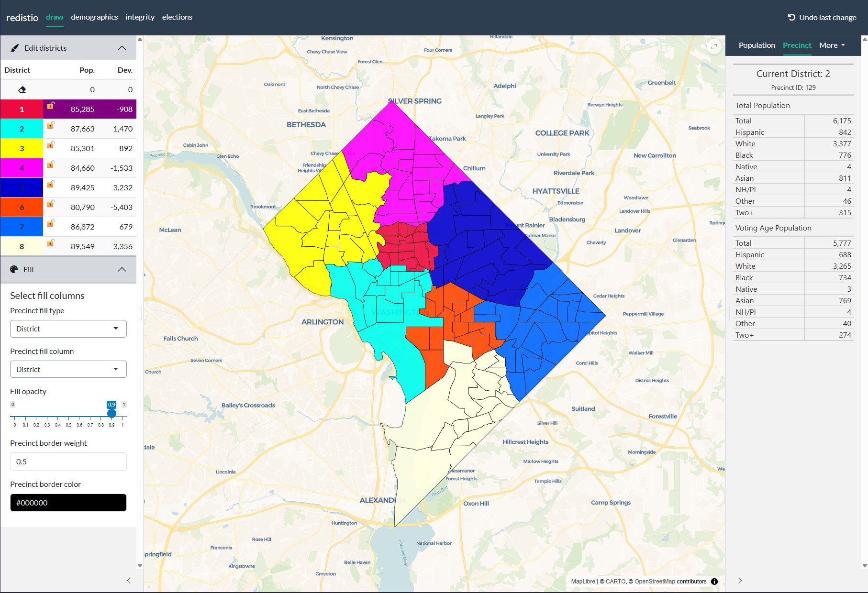Click the map fullscreen expand icon
Viewport: 868px width, 593px height.
tap(714, 47)
